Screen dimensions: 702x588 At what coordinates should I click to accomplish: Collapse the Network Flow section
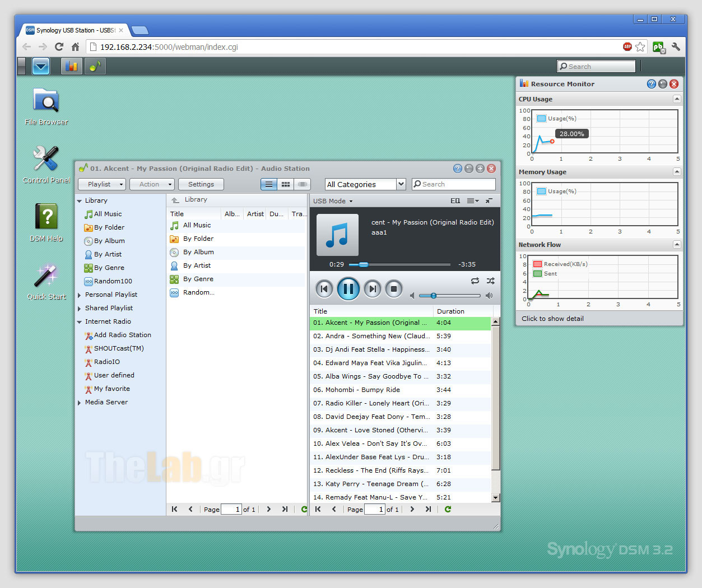(677, 245)
